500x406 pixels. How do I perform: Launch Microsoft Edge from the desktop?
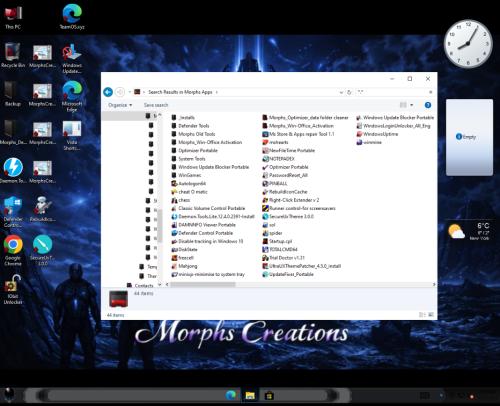click(x=72, y=97)
